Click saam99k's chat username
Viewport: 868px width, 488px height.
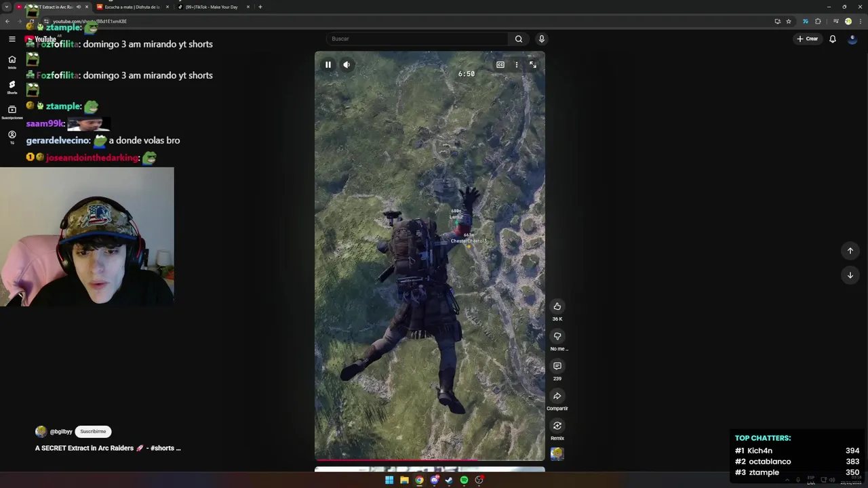pyautogui.click(x=45, y=124)
